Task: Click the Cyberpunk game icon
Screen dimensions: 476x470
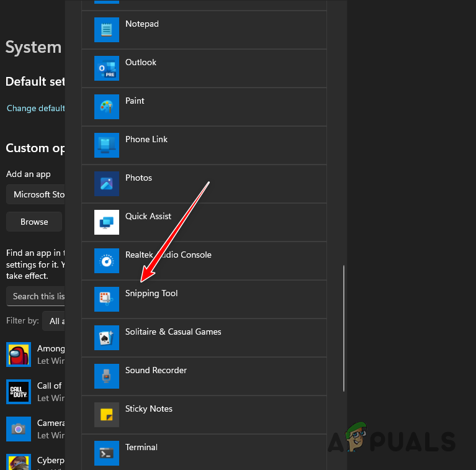Action: (x=19, y=462)
